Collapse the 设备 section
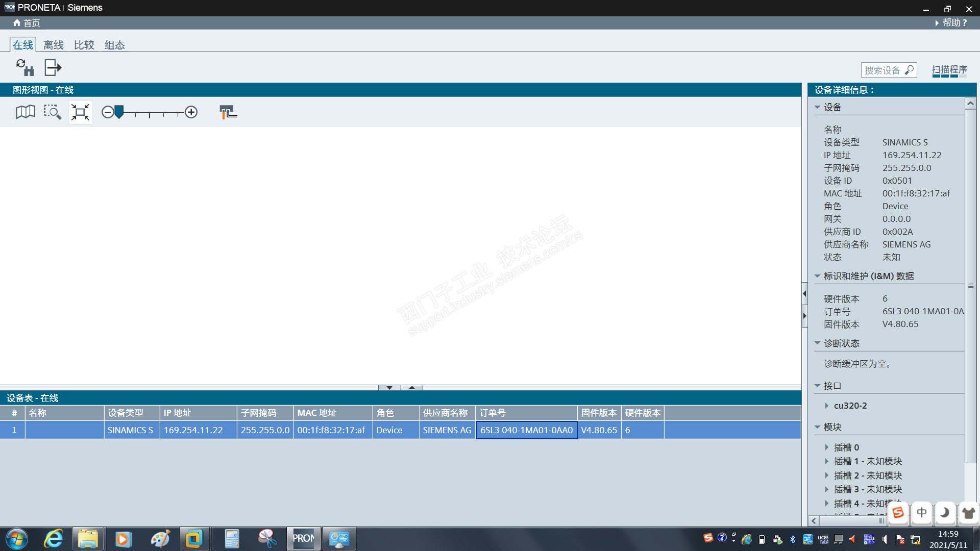 click(x=818, y=108)
